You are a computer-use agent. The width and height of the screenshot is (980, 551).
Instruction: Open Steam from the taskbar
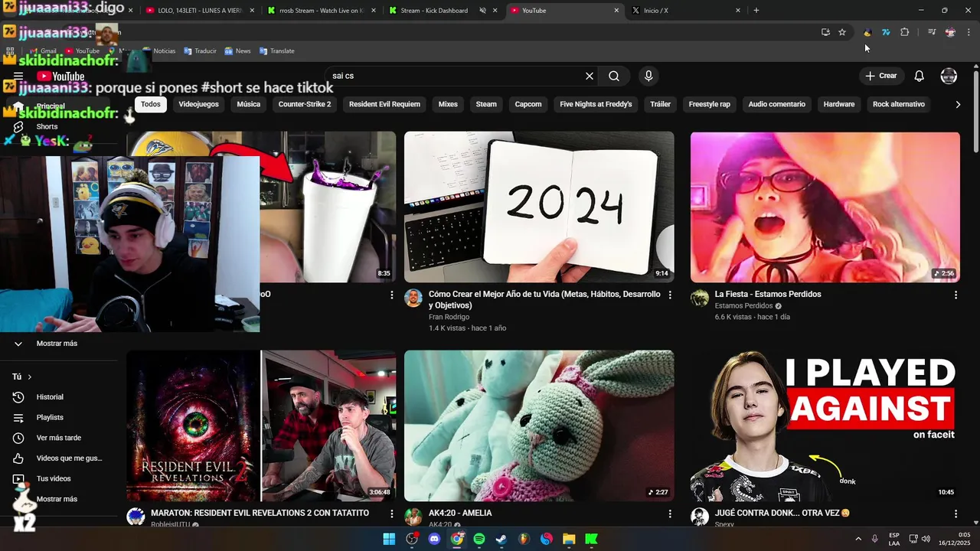pos(501,539)
